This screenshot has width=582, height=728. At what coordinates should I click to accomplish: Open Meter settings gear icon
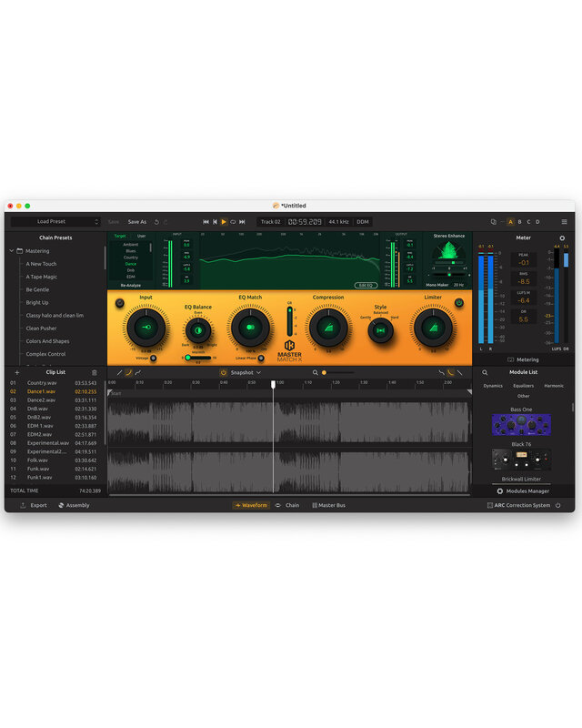point(562,238)
